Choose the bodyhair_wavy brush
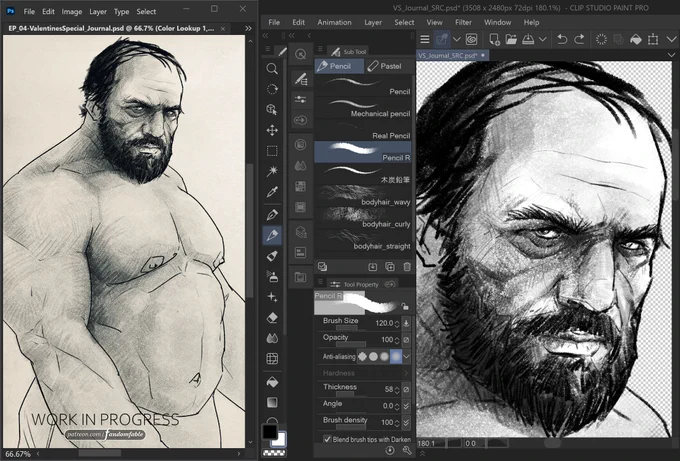The image size is (680, 461). 363,197
